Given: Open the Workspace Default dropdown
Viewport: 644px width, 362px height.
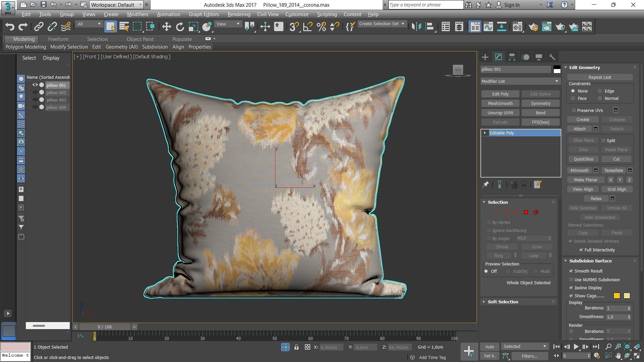Looking at the screenshot, I should click(116, 5).
